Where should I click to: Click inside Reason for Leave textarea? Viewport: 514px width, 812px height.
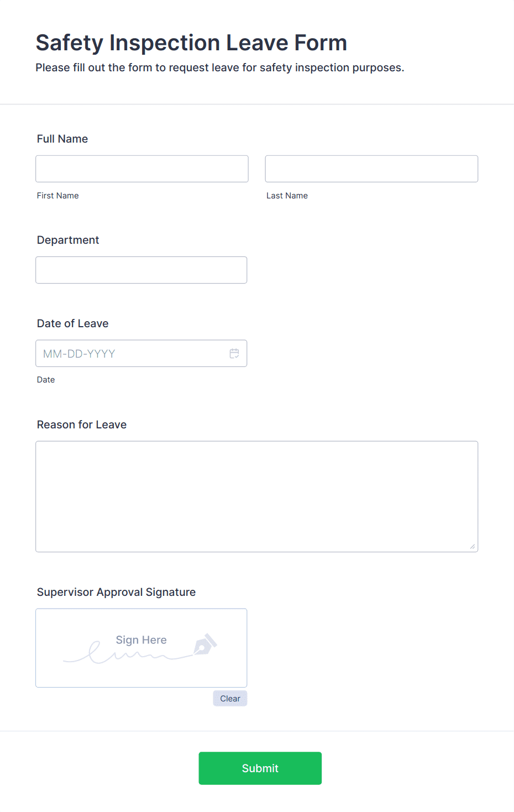click(257, 496)
